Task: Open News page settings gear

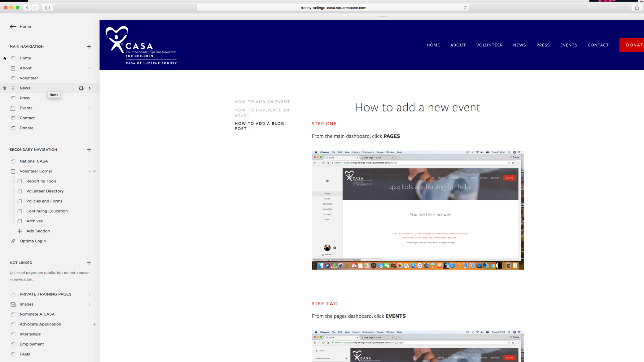Action: pyautogui.click(x=81, y=88)
